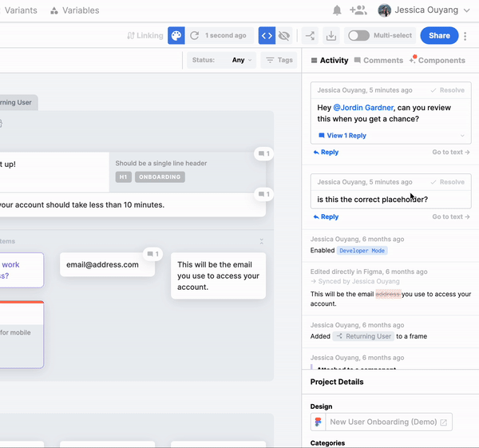Screen dimensions: 479x448
Task: Toggle the developer code mode icon
Action: 267,35
